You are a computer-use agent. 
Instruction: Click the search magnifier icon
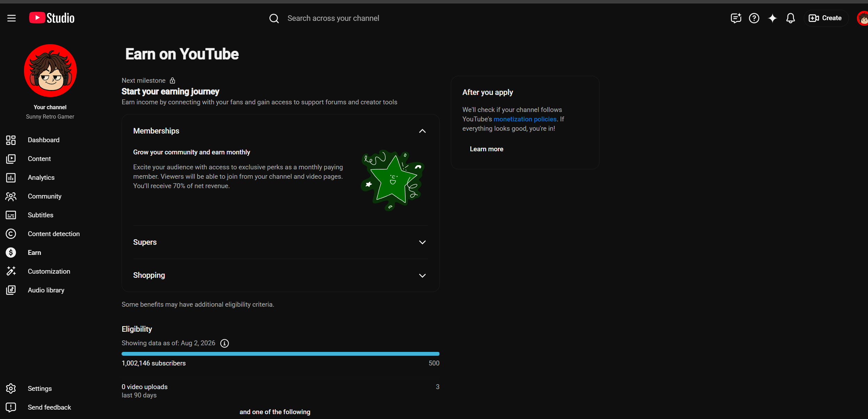pyautogui.click(x=274, y=18)
